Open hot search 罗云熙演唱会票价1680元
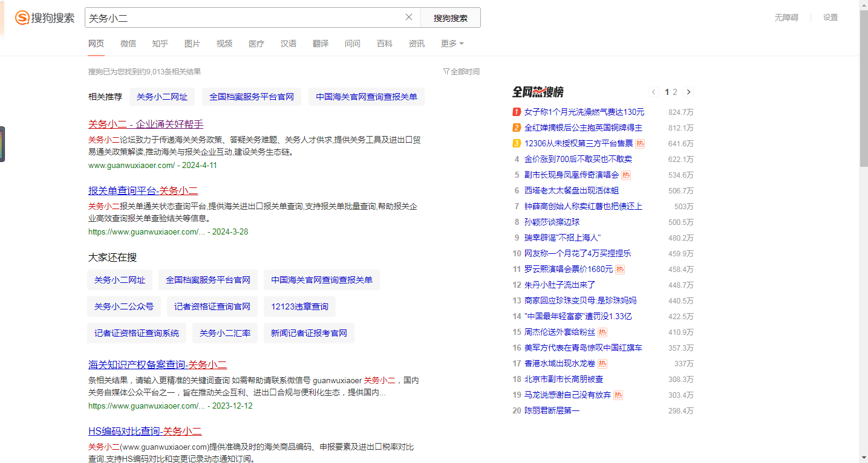This screenshot has height=463, width=868. click(569, 269)
